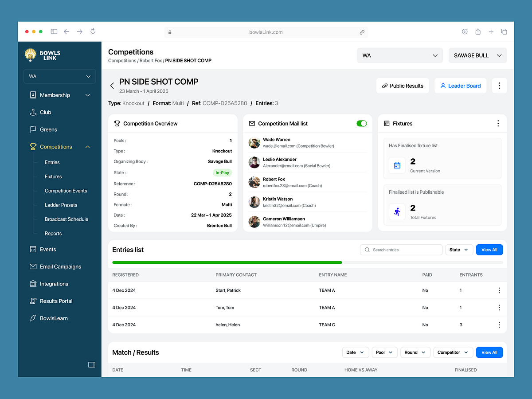
Task: Collapse the Competitions section chevron
Action: (87, 147)
